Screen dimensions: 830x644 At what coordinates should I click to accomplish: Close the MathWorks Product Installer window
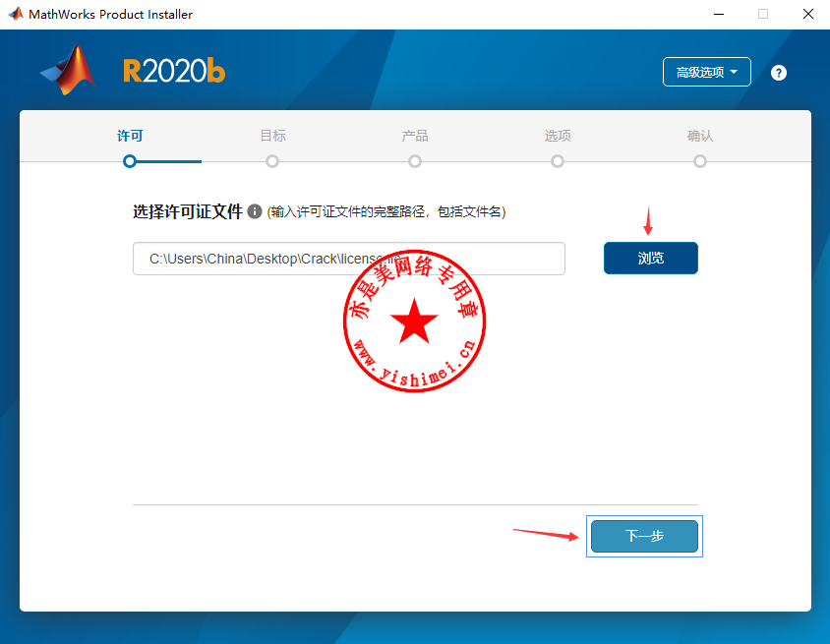tap(807, 15)
